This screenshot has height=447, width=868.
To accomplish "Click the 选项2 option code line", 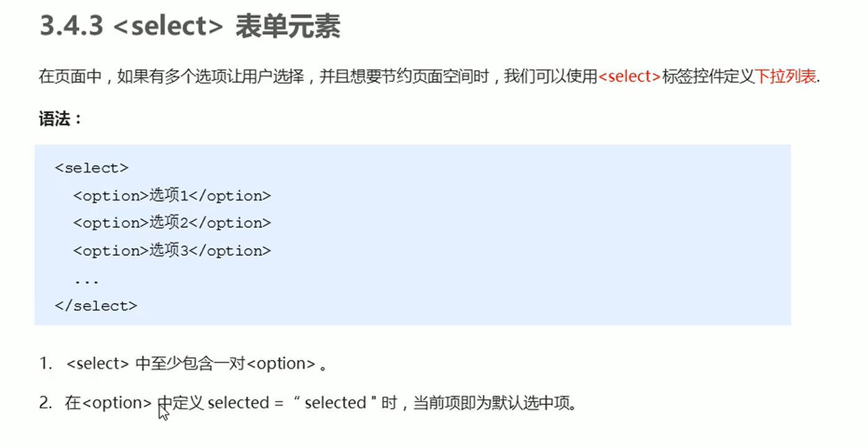I will [x=172, y=223].
